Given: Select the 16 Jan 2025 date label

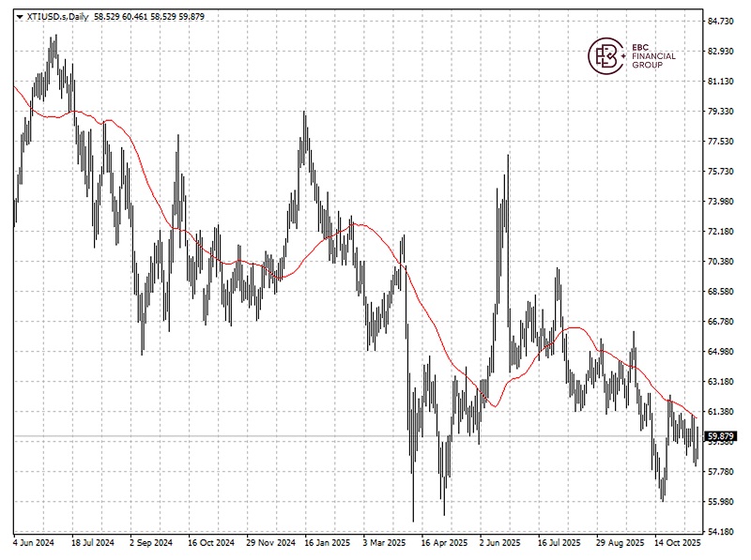Looking at the screenshot, I should tap(326, 542).
